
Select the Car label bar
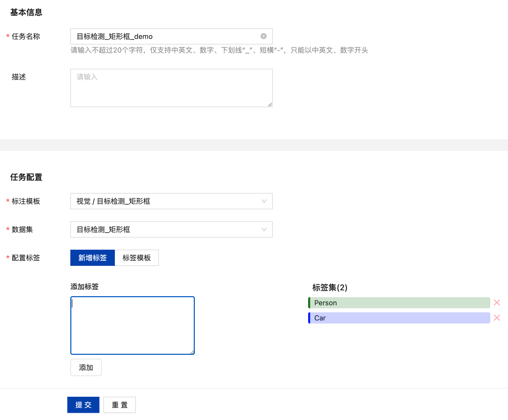point(399,318)
